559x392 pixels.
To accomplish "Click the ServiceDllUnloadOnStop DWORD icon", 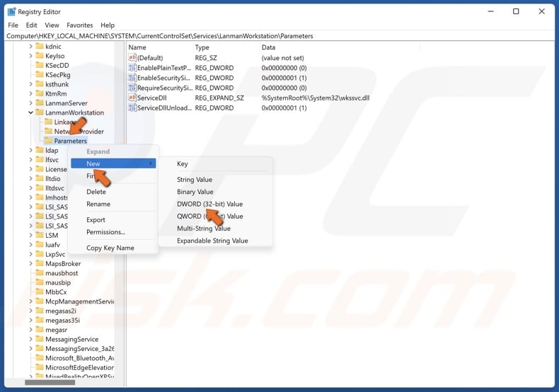I will (x=132, y=108).
